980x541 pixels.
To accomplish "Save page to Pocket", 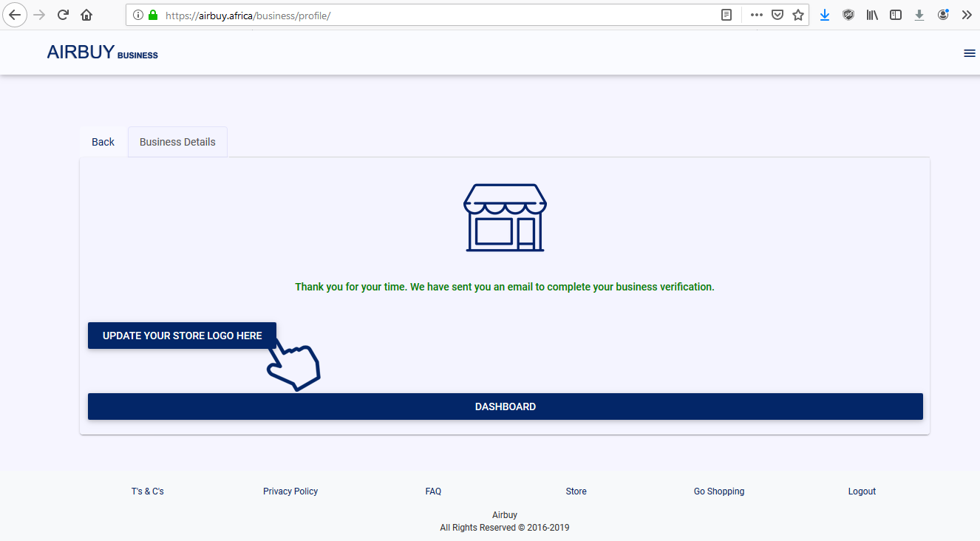I will tap(777, 15).
